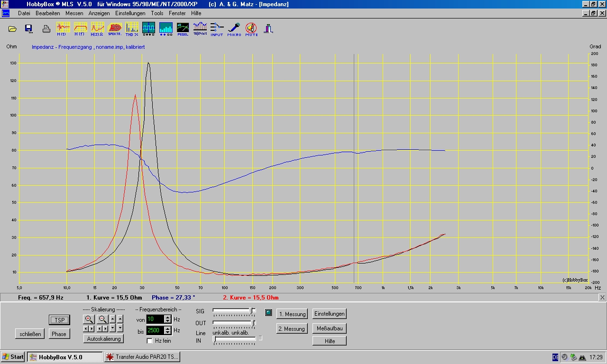Click the von frequency field showing 10
Screen dimensions: 607x364
(155, 319)
